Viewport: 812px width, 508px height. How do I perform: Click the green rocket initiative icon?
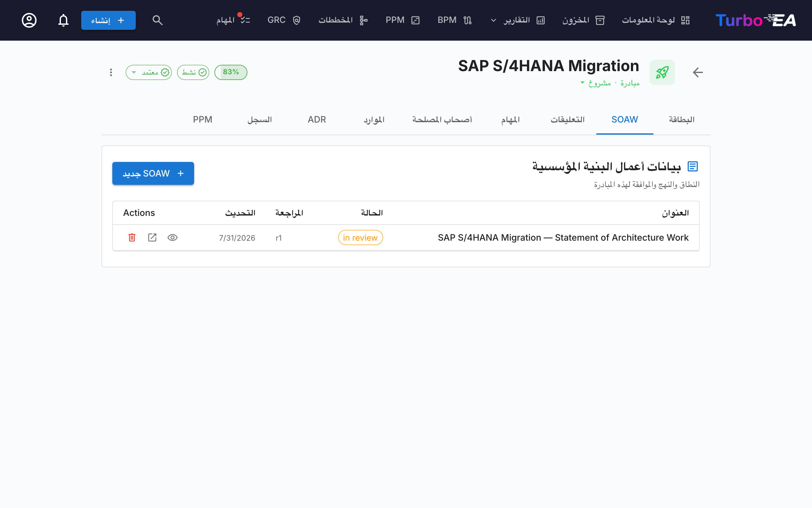(x=662, y=72)
